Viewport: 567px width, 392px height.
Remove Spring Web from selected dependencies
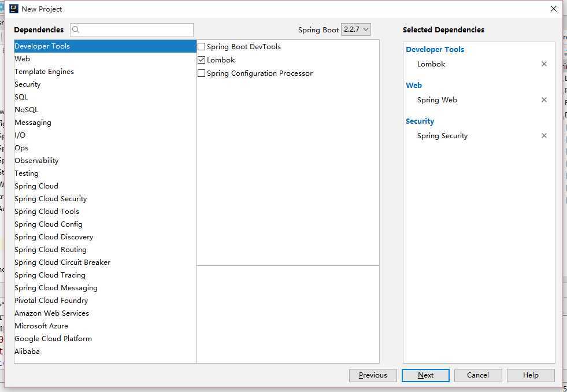coord(544,100)
